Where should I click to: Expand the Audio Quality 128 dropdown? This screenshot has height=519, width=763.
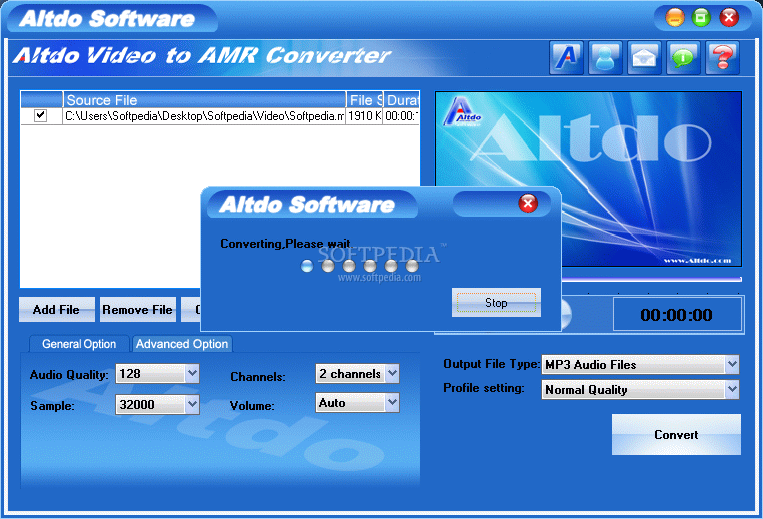(192, 374)
